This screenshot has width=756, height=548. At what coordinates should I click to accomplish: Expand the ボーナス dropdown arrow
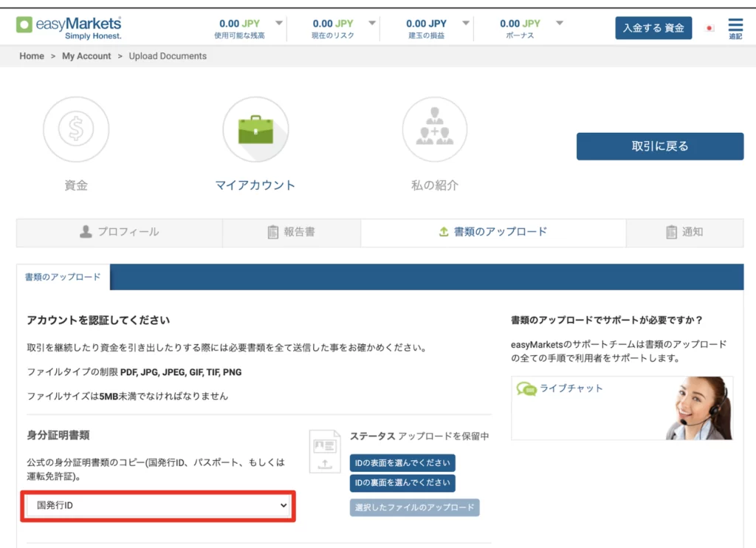[559, 24]
